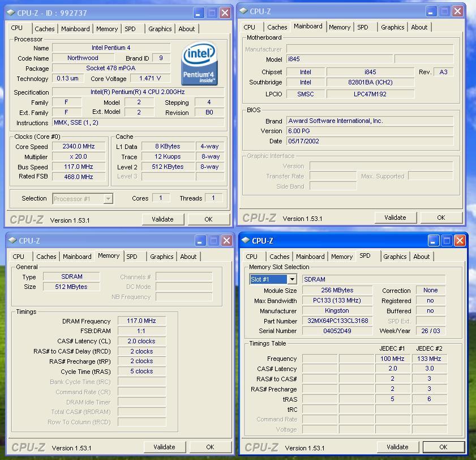Open Memory tab in CPU window
Viewport: 476px width, 460px height.
(107, 29)
